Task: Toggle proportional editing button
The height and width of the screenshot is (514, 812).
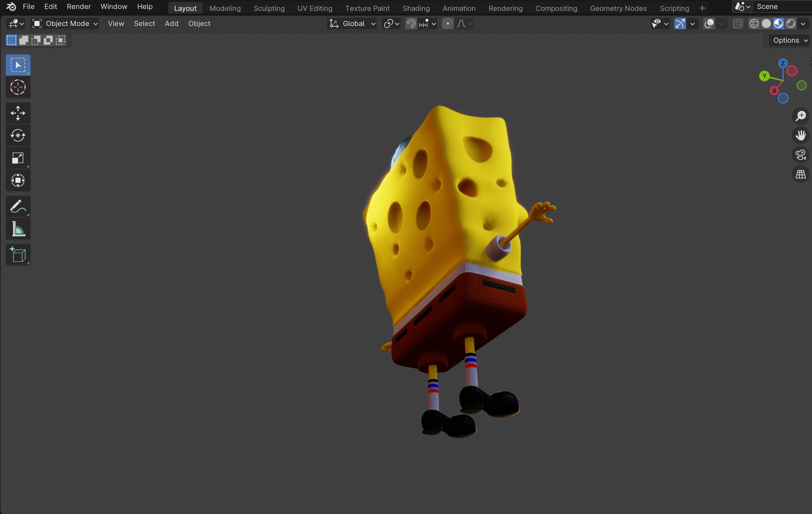Action: (447, 23)
